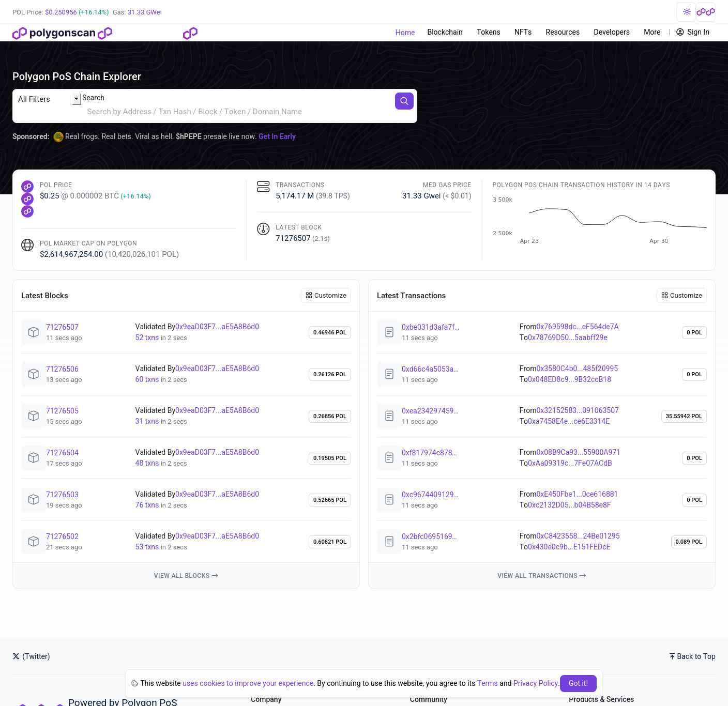Click document icon for transaction 0x2bfc0695169
The height and width of the screenshot is (706, 728).
[389, 542]
